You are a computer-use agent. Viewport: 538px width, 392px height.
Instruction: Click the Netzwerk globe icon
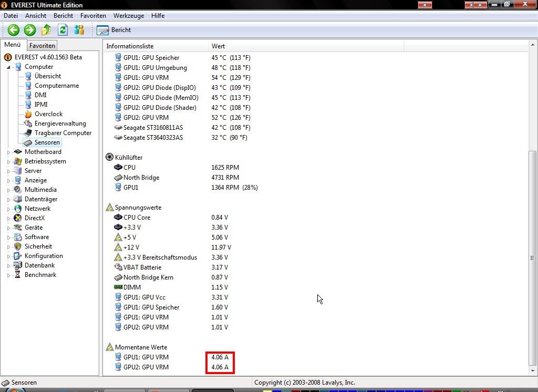[x=18, y=209]
